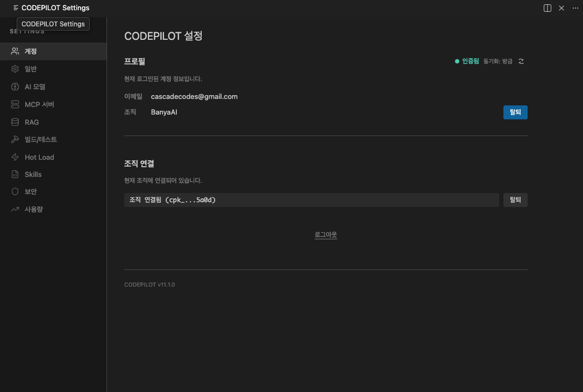This screenshot has width=583, height=392.
Task: Open the 일반 settings section
Action: coord(53,69)
